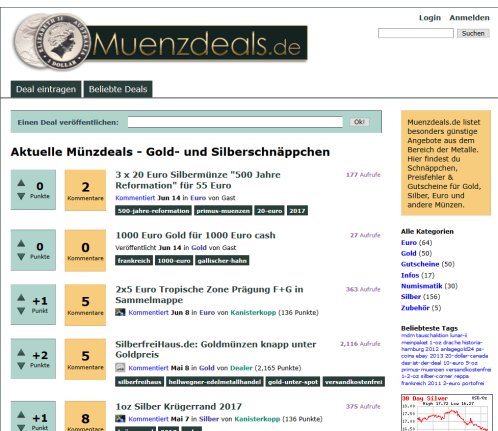Downvote the 1000 Euro Gold deal
498x431 pixels.
(21, 257)
